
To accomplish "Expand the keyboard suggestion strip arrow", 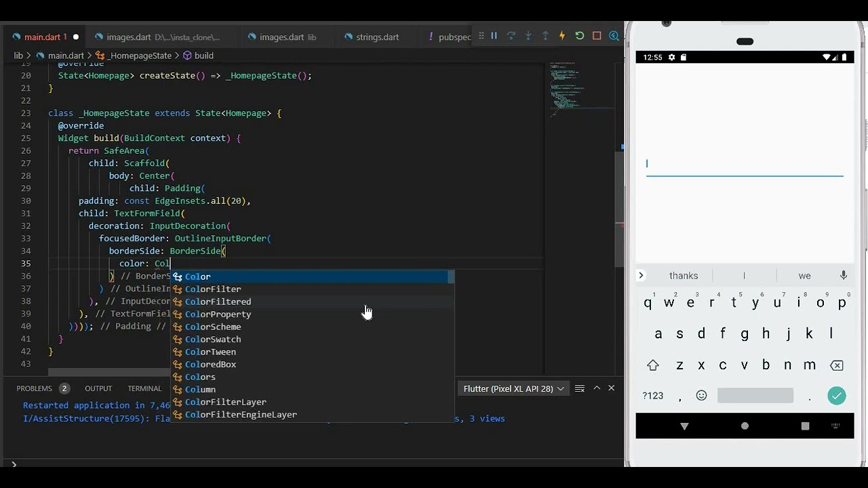I will (641, 275).
